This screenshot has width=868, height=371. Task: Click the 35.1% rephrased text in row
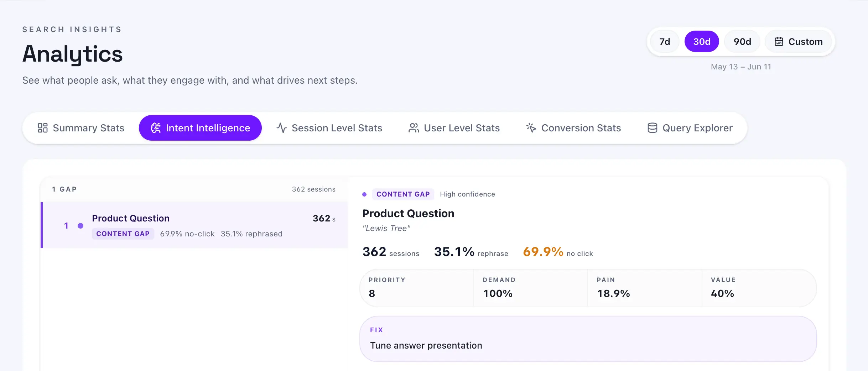click(251, 234)
